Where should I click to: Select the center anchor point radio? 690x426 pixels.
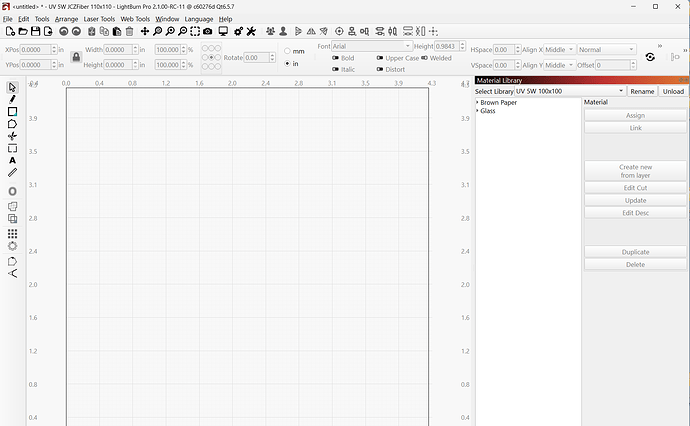[211, 57]
